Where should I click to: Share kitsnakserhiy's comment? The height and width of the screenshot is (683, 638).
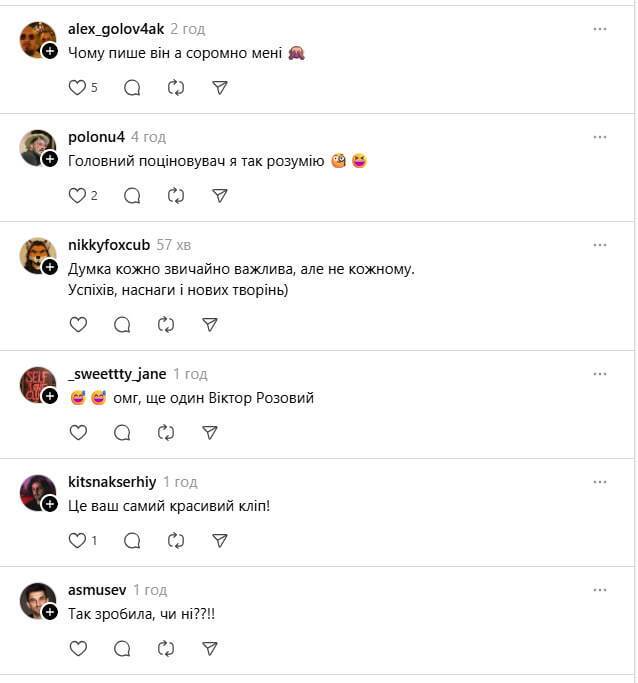click(221, 540)
